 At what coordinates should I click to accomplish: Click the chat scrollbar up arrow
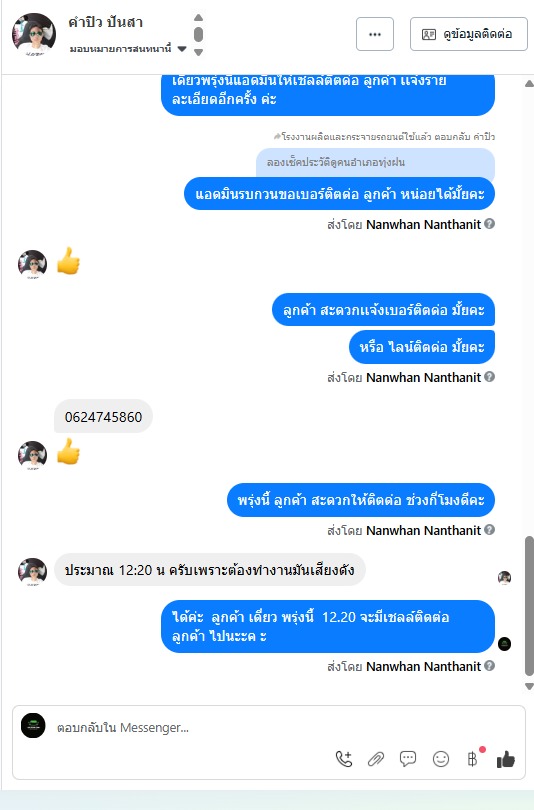(x=529, y=83)
